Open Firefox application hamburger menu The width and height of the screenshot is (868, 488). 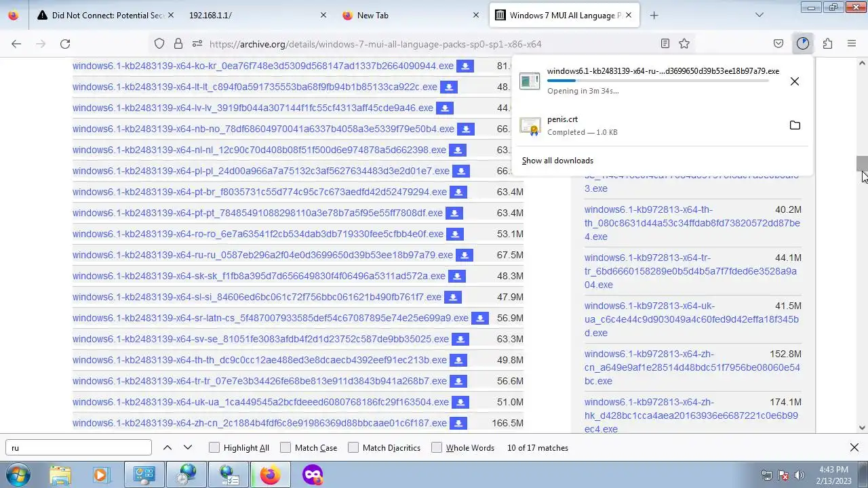852,43
